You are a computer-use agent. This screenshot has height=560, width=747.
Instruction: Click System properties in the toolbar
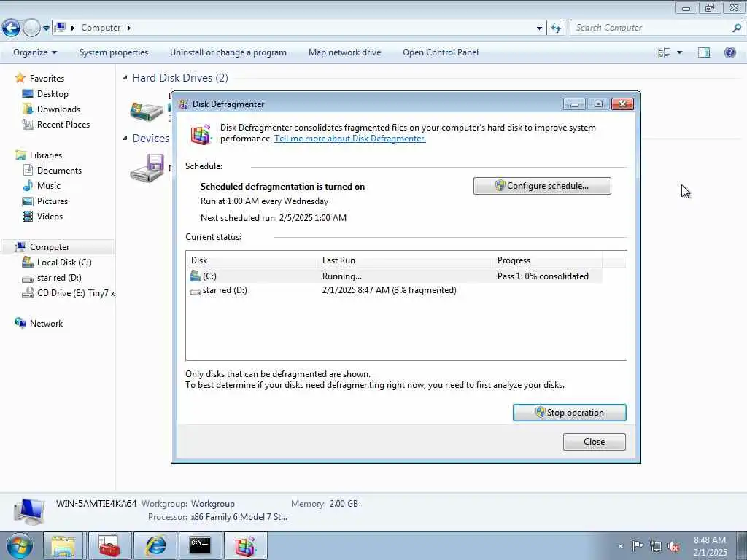coord(113,52)
